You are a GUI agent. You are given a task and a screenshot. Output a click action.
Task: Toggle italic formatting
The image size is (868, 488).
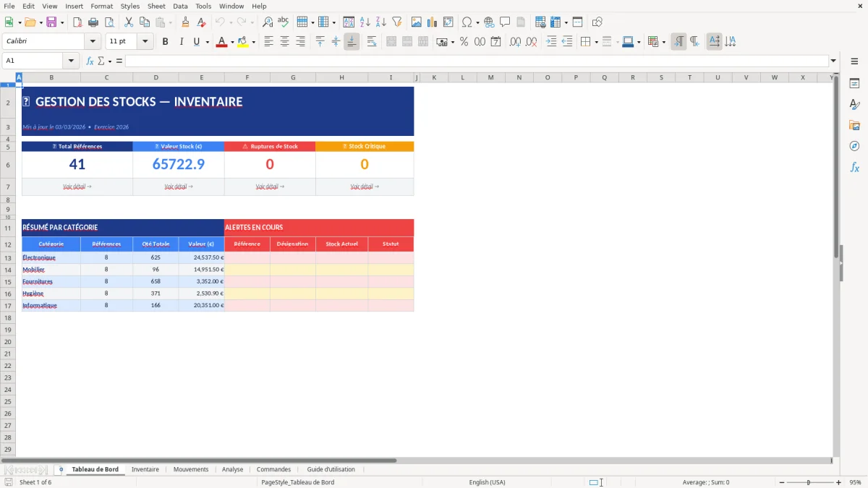click(x=179, y=41)
